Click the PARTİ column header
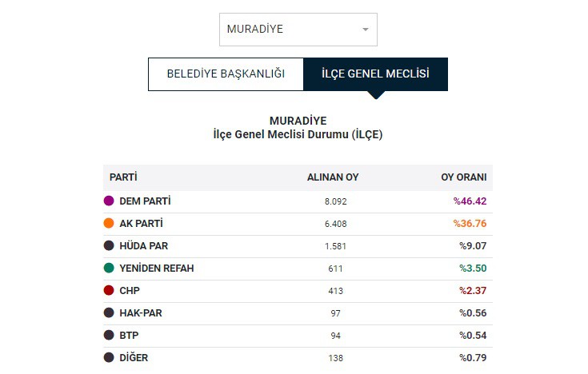The image size is (588, 374). pyautogui.click(x=123, y=177)
